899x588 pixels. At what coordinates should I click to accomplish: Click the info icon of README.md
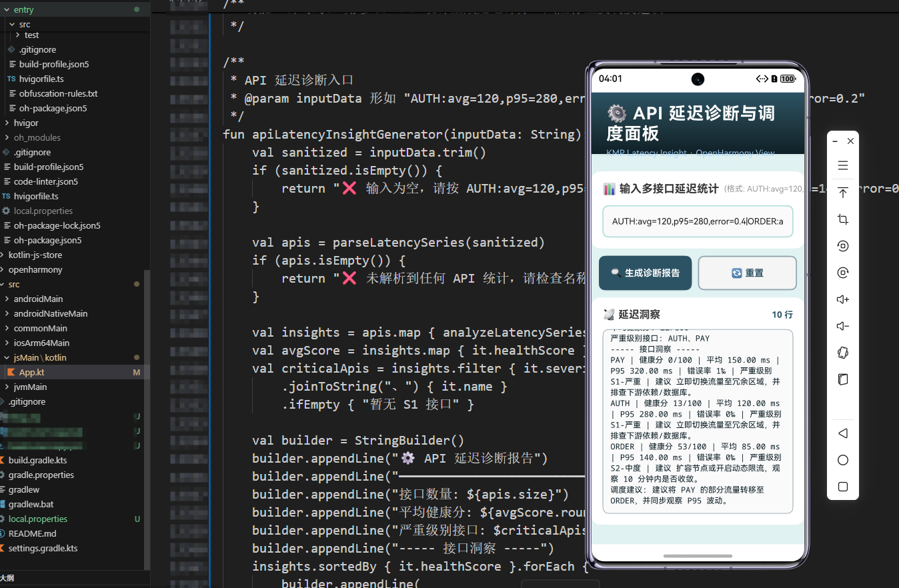2,533
